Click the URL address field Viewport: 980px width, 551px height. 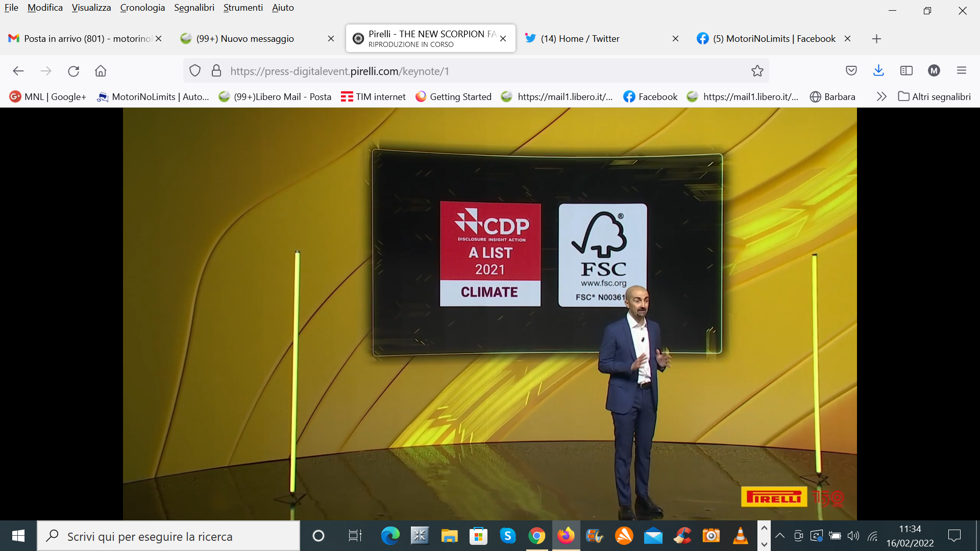459,71
